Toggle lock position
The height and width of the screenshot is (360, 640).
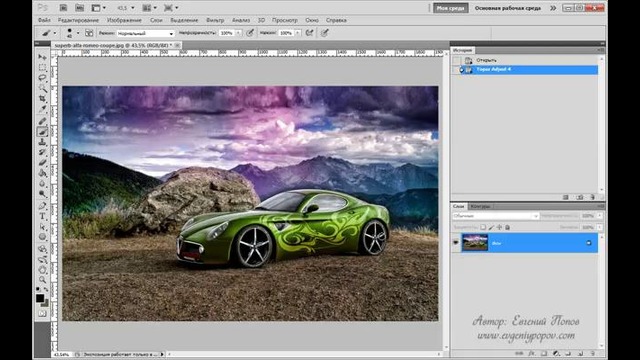tap(500, 227)
